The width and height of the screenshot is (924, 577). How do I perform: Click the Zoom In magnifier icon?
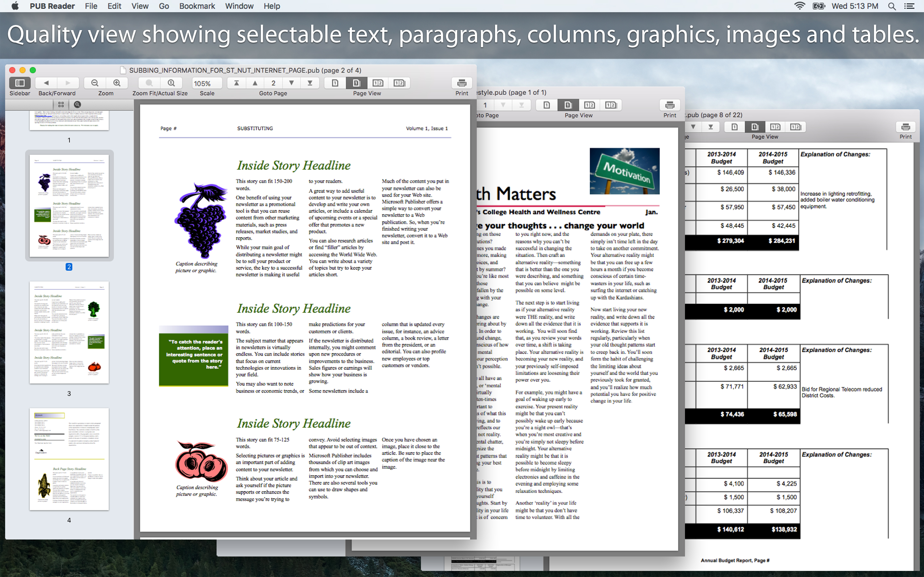(117, 83)
